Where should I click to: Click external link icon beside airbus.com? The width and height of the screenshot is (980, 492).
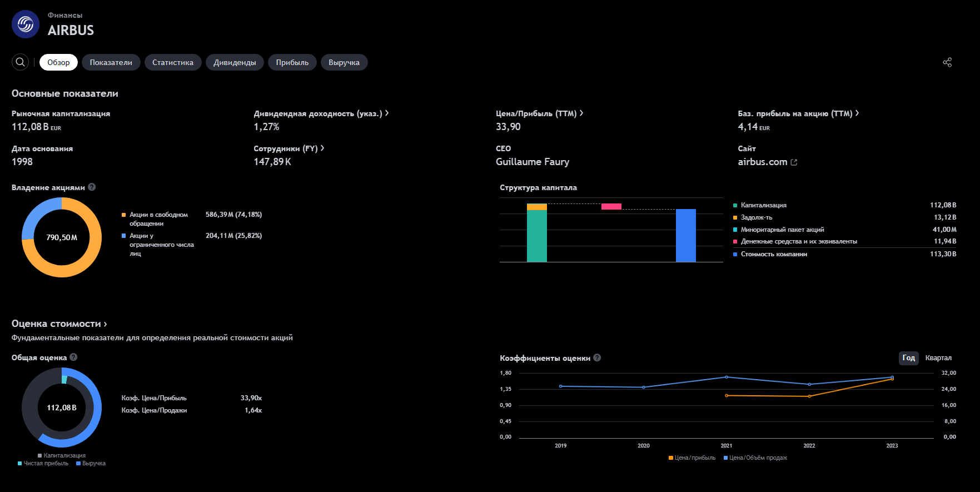tap(794, 162)
